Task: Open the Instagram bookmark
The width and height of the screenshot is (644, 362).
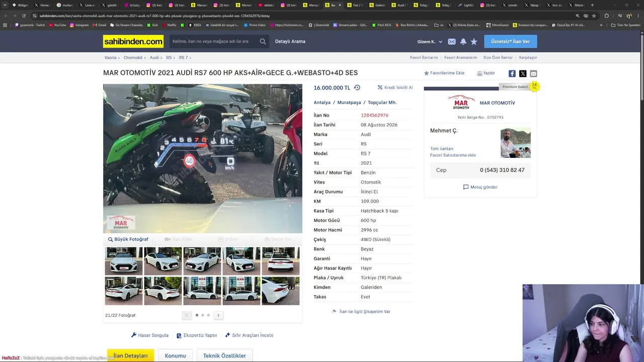Action: pyautogui.click(x=79, y=25)
